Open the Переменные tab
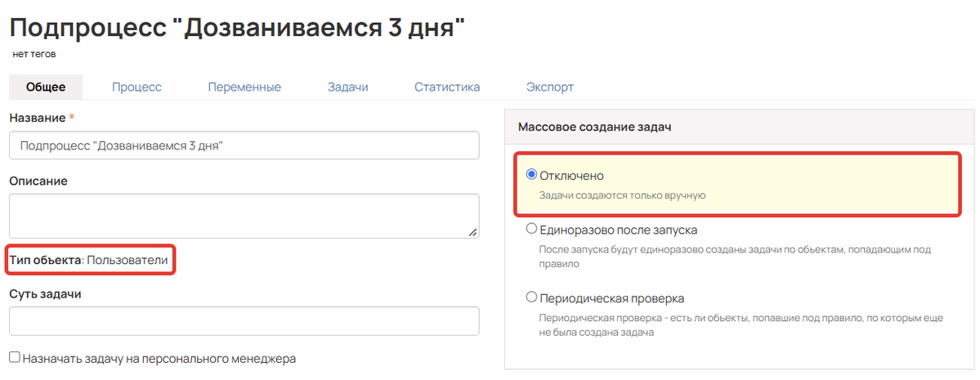 (x=244, y=87)
